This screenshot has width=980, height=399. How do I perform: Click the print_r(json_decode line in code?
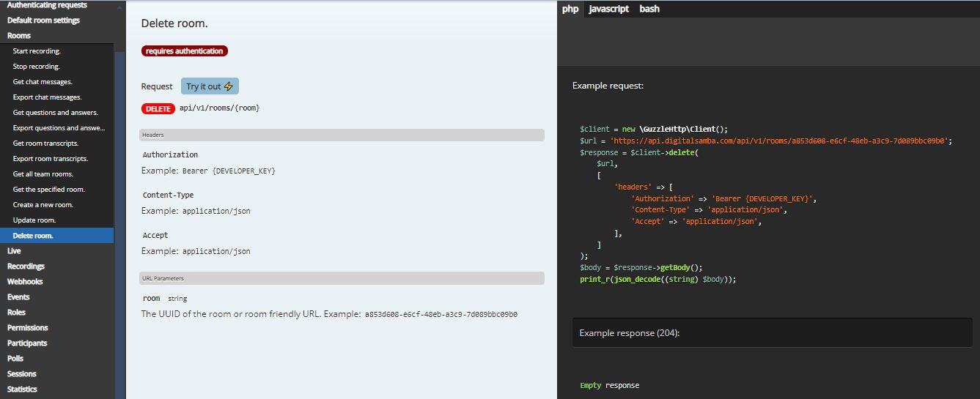point(657,280)
